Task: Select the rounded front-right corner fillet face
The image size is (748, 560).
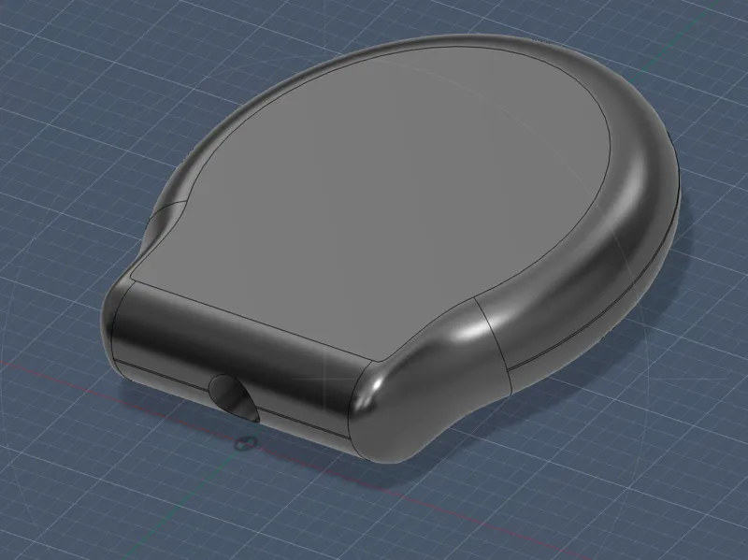Action: (x=429, y=381)
